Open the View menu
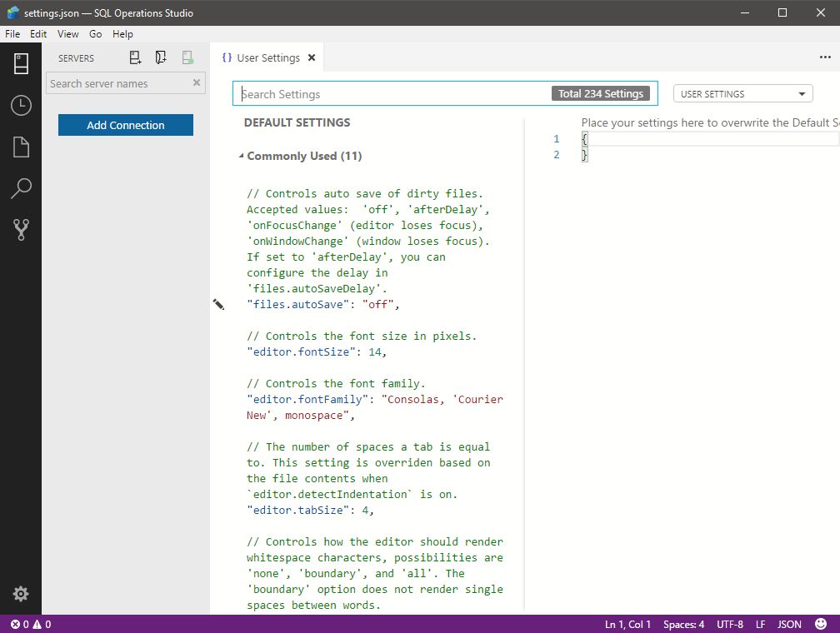The height and width of the screenshot is (633, 840). (x=68, y=34)
